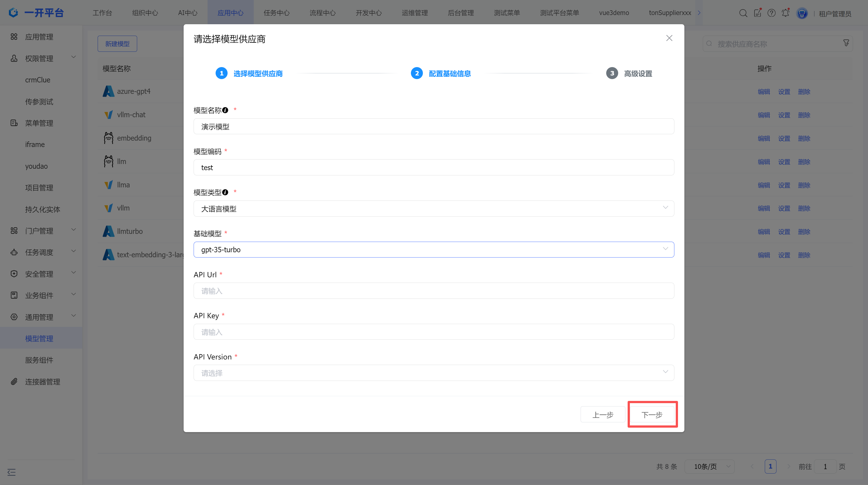Click the 下一步 button
868x485 pixels.
652,415
